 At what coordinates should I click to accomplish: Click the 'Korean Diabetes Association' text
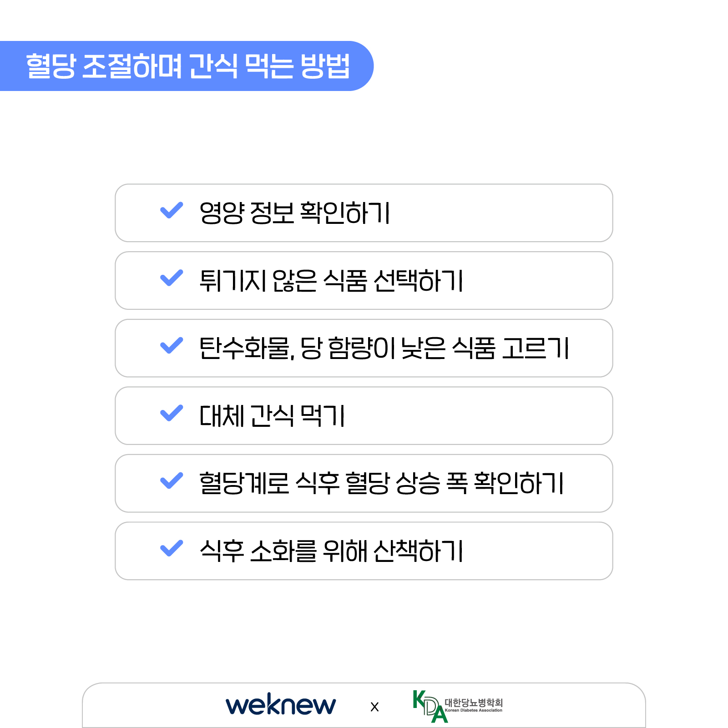[474, 710]
